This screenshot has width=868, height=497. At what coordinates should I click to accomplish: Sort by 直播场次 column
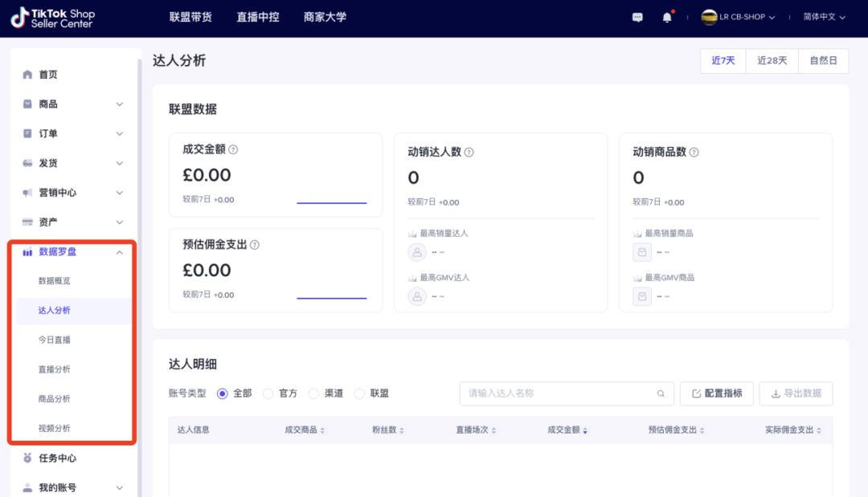[493, 430]
